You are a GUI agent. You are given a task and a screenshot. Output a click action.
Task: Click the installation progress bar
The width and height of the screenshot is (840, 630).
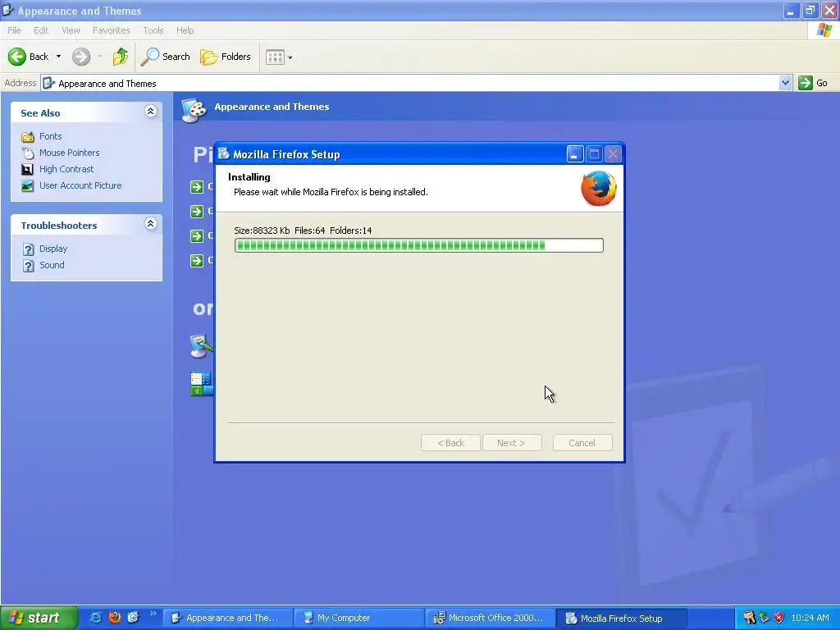[419, 245]
